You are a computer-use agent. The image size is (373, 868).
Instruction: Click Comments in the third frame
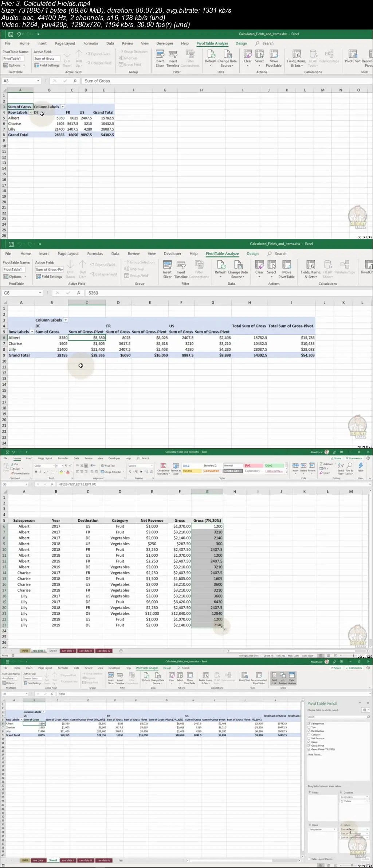(x=354, y=458)
